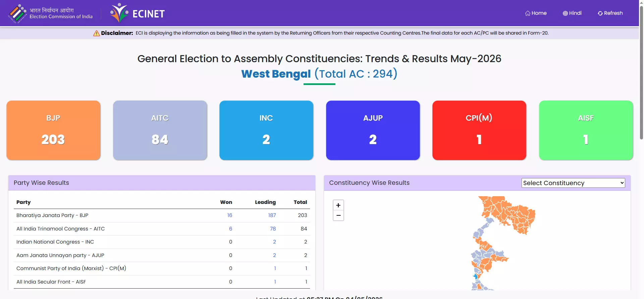Click the 'Party' column header
644x299 pixels.
click(23, 202)
